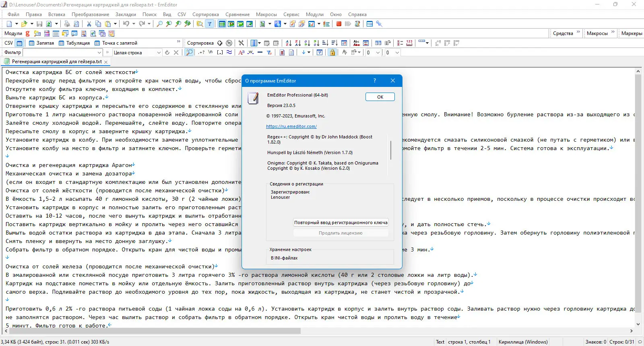Toggle the padlock lock button in filter bar
This screenshot has width=644, height=346.
(332, 53)
